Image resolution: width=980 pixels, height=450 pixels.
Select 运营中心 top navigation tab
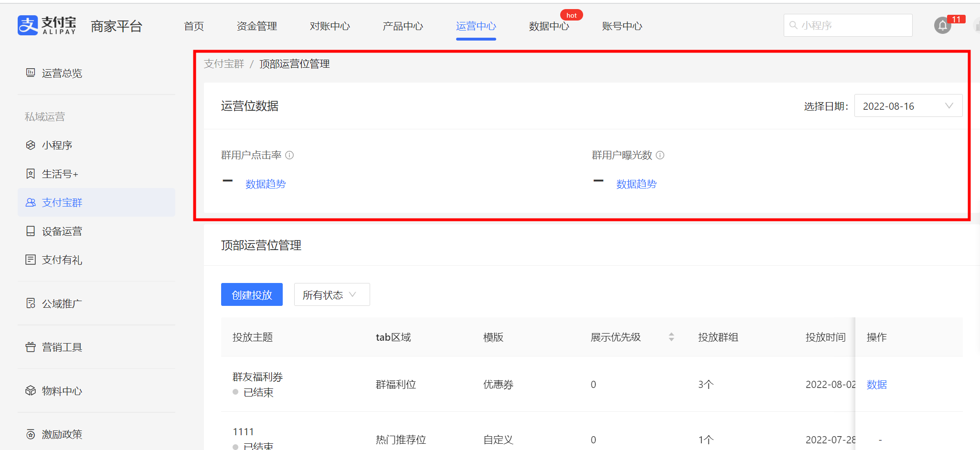[476, 26]
